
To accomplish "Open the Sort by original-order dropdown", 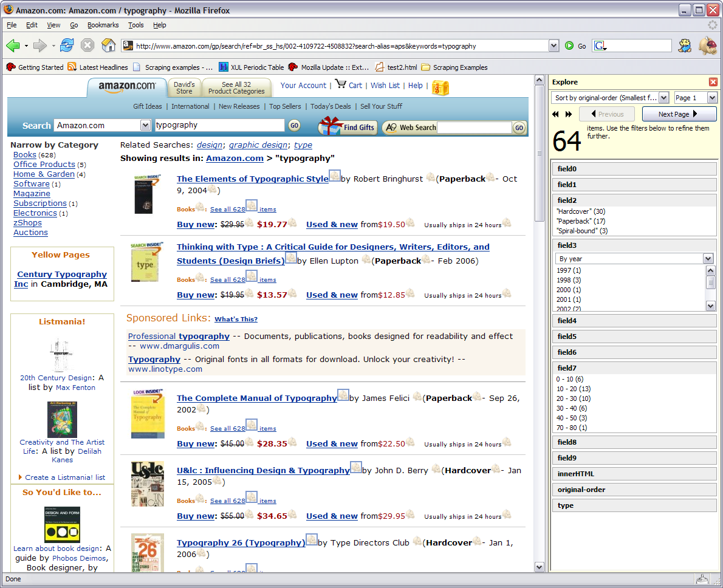I will pyautogui.click(x=611, y=98).
